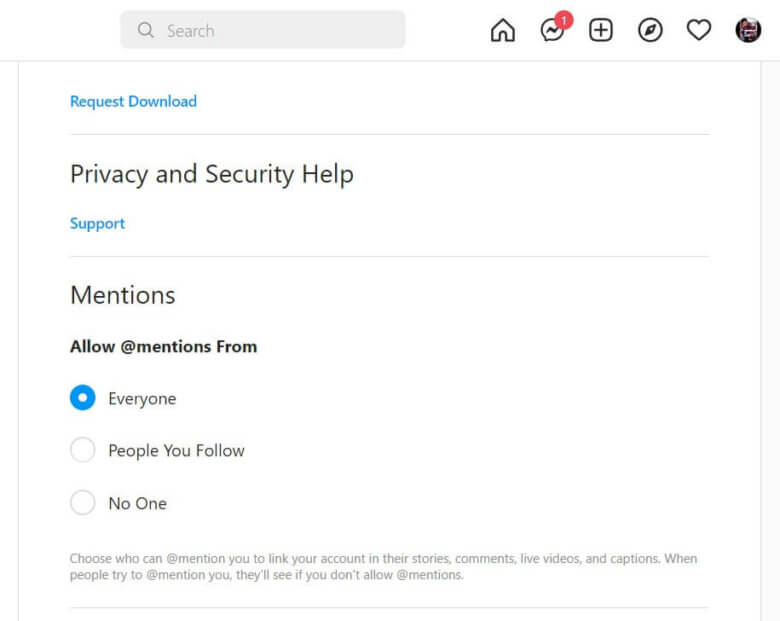Choose the People You Follow radio button

pos(82,450)
